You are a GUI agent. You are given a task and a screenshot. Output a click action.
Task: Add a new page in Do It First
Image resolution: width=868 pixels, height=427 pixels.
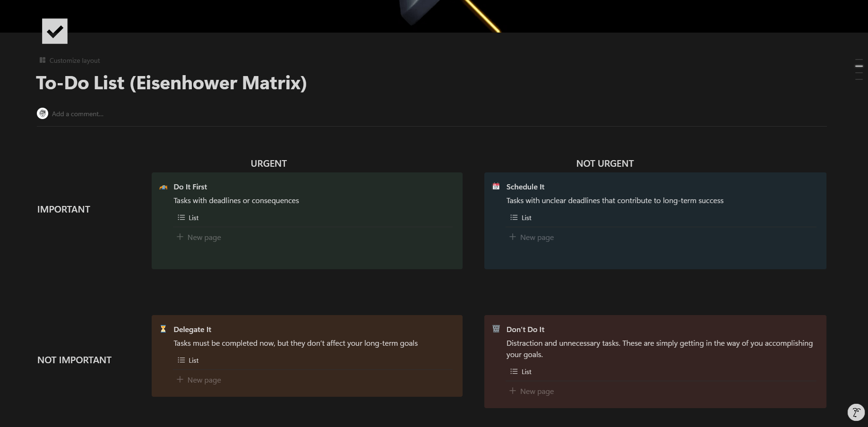[x=199, y=237]
